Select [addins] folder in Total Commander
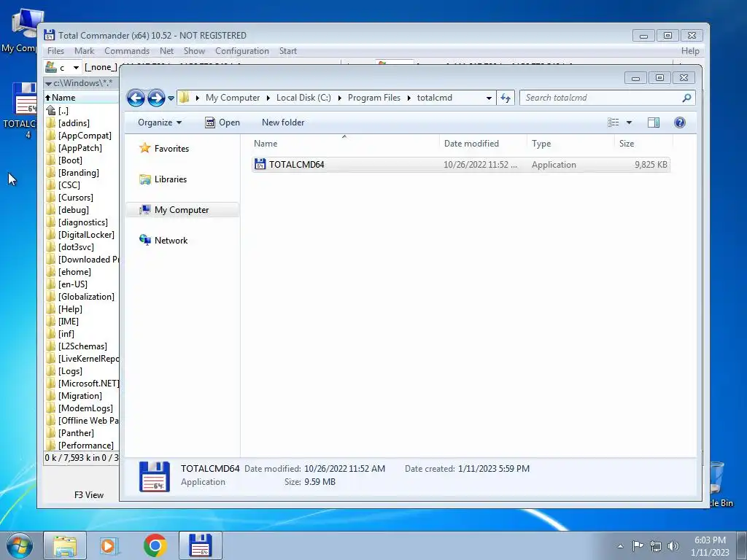This screenshot has width=747, height=560. (x=74, y=123)
